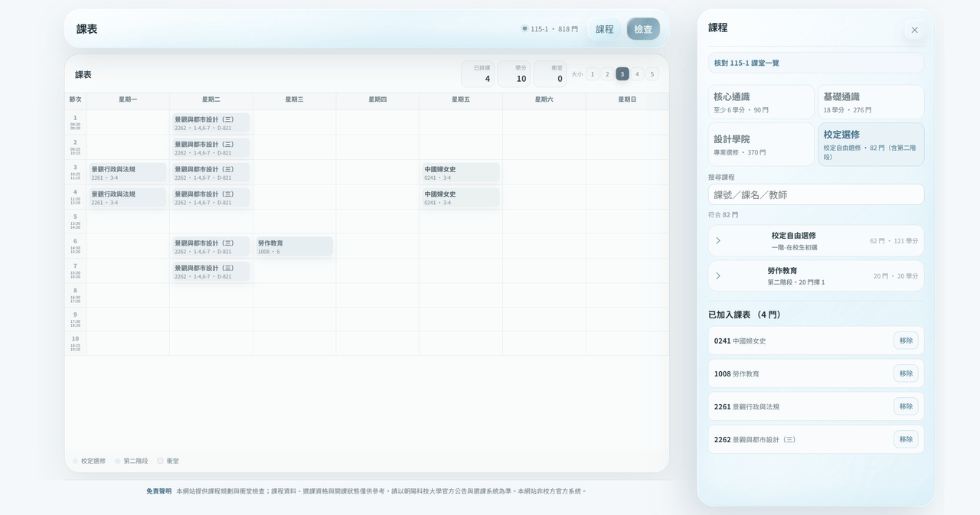Image resolution: width=980 pixels, height=515 pixels.
Task: Click the course search input field
Action: pos(815,194)
